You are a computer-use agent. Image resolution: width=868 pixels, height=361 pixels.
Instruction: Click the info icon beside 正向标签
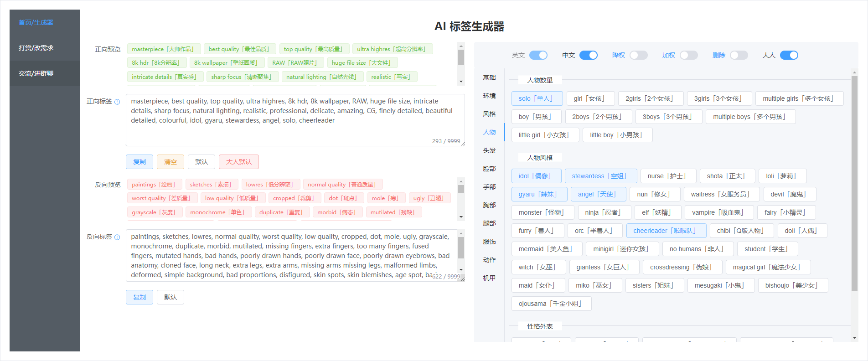click(117, 102)
